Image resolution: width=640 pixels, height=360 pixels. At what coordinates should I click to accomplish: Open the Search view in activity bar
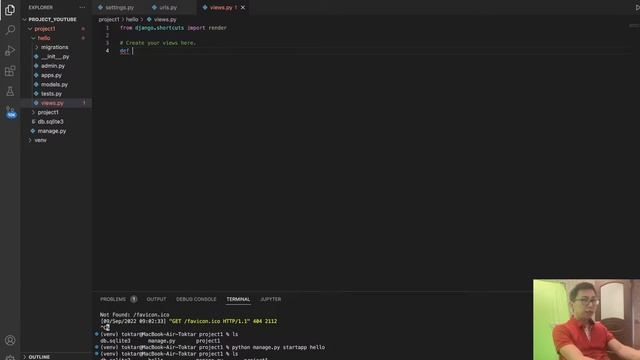(x=10, y=30)
